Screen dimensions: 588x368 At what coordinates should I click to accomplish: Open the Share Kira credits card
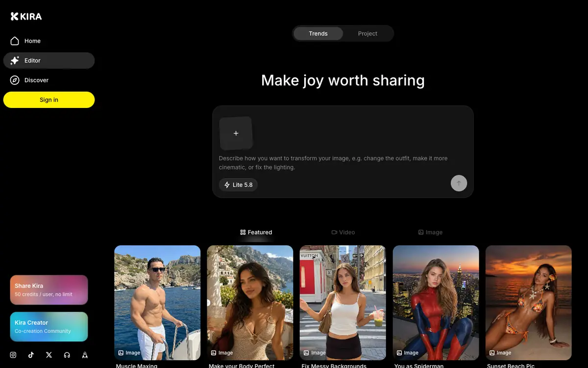49,289
